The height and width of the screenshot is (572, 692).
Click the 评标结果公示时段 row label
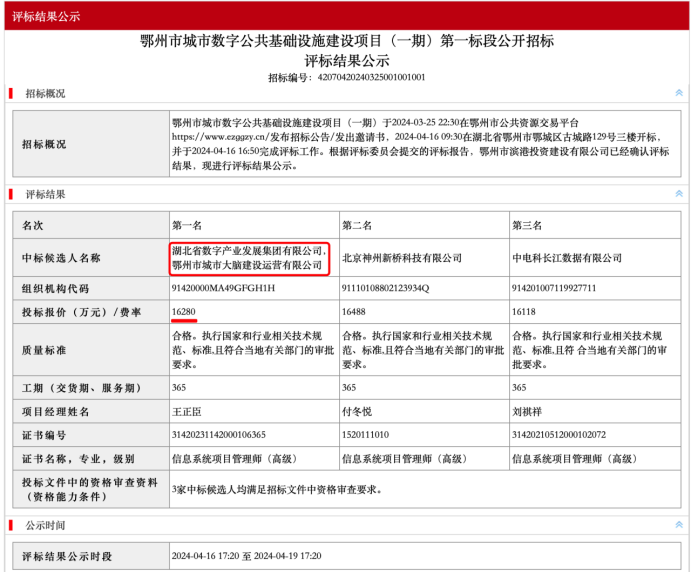point(67,556)
